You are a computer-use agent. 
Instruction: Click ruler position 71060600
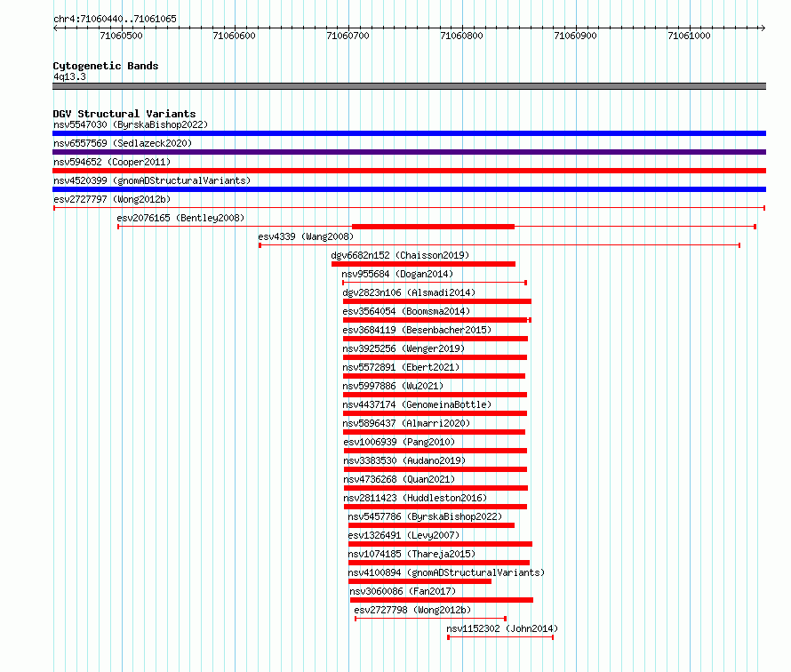tap(235, 36)
